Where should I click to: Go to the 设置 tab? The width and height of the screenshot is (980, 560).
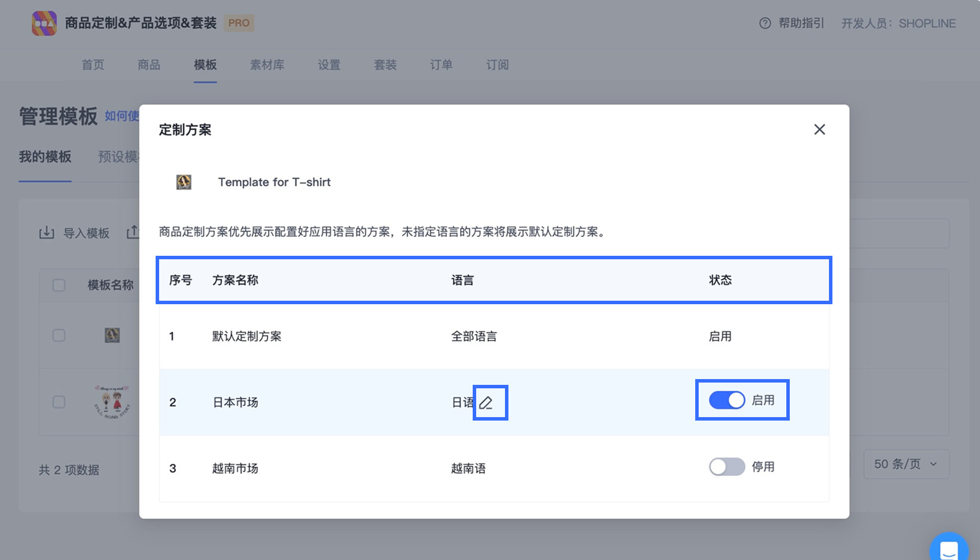pos(329,65)
